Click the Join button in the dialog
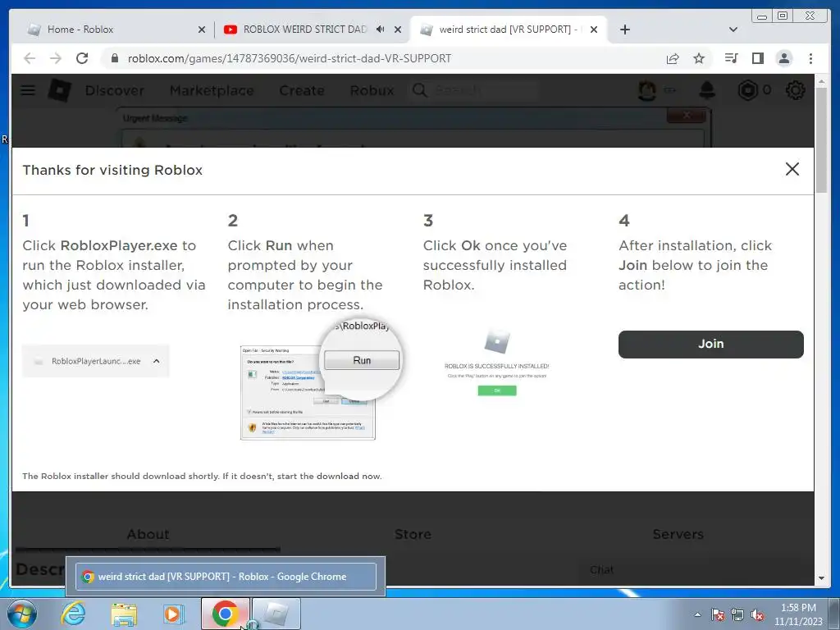Viewport: 840px width, 630px height. click(x=710, y=344)
